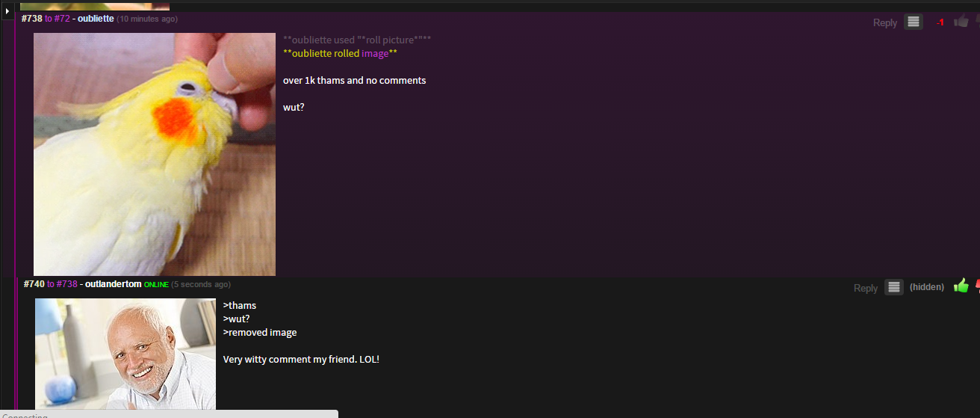Screen dimensions: 980x418
Task: Open oubliette's user profile
Action: [96, 19]
